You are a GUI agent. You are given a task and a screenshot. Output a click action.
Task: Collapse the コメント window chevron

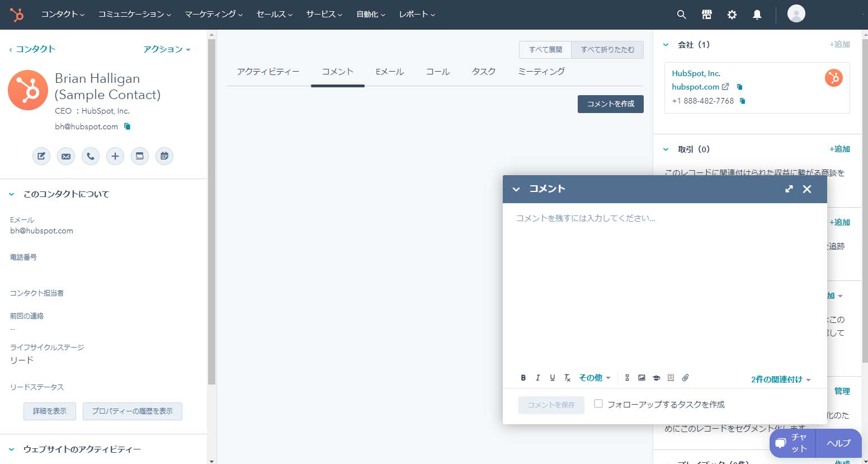516,189
